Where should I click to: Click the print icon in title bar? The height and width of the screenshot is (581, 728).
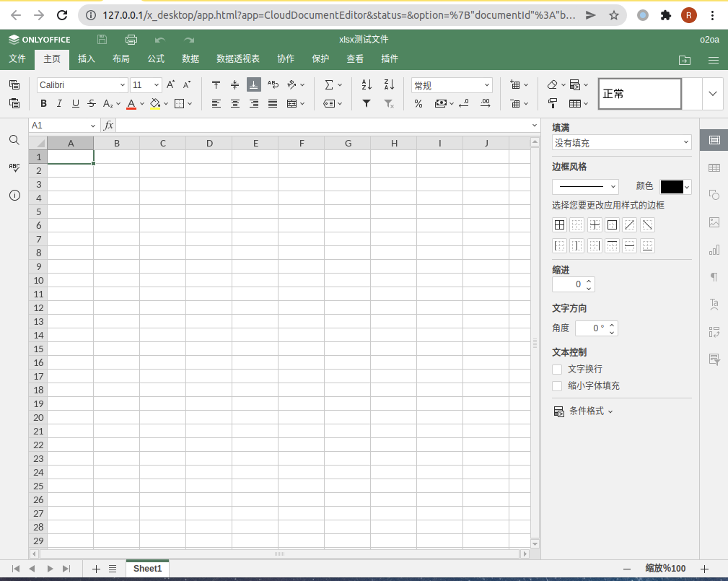[131, 40]
